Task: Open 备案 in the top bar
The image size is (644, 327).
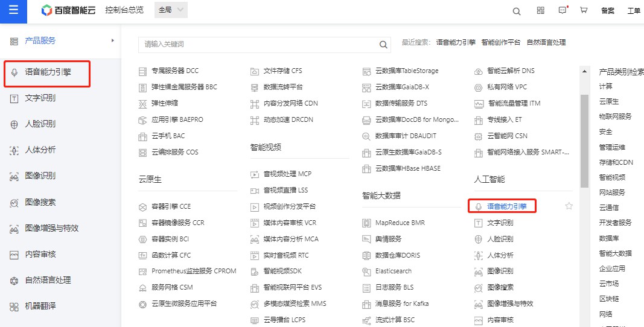Action: click(607, 11)
